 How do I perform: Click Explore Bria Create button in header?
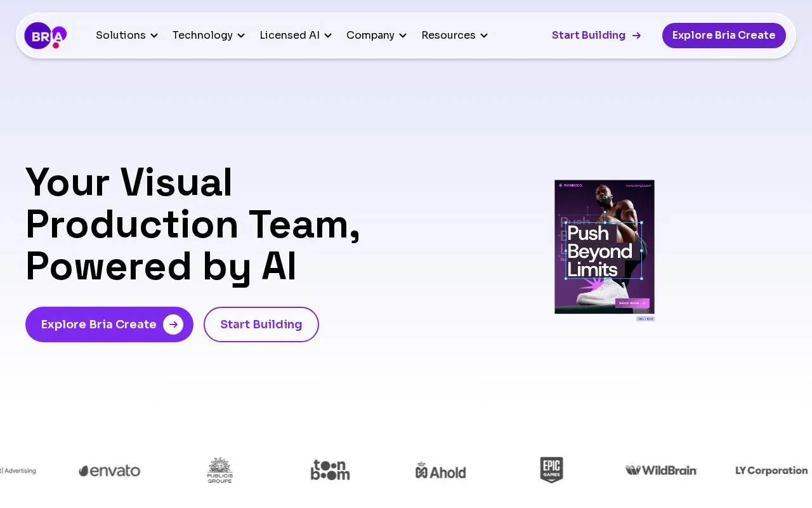724,36
